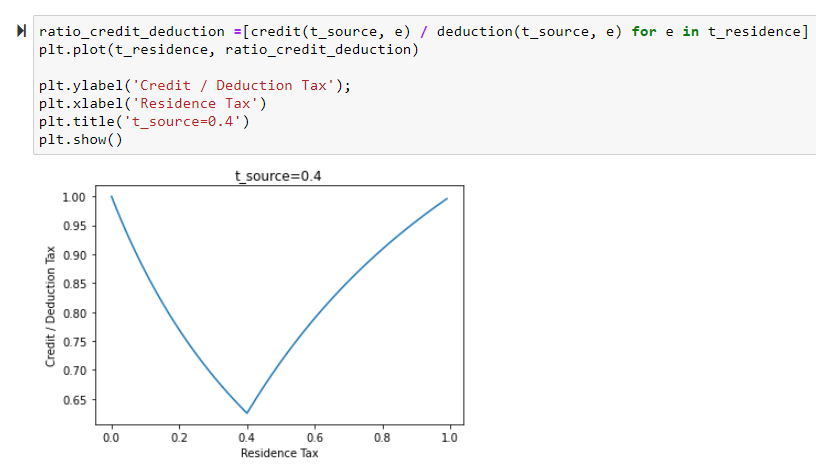Click the 'in' keyword before t_residence
The image size is (816, 469).
pyautogui.click(x=690, y=32)
